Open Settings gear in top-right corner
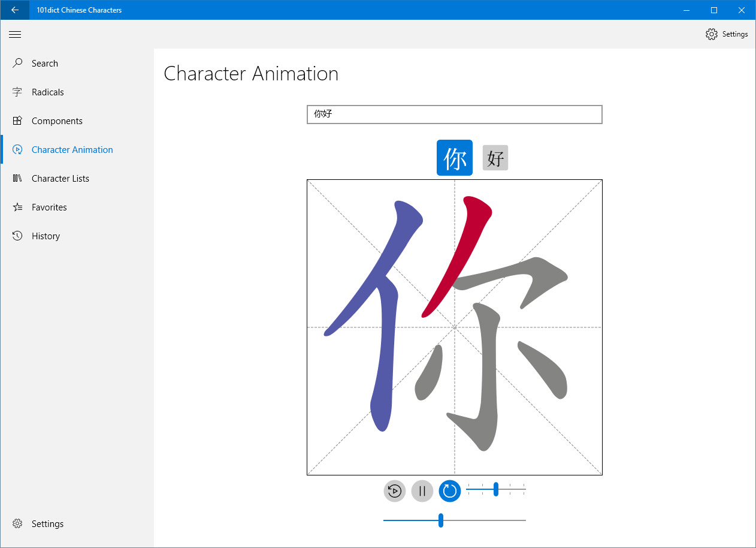 point(727,34)
